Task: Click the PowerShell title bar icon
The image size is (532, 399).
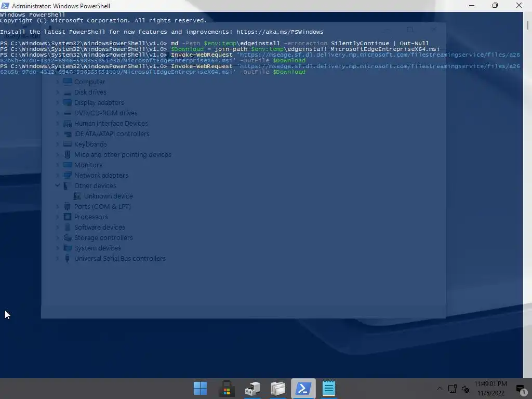Action: 5,6
